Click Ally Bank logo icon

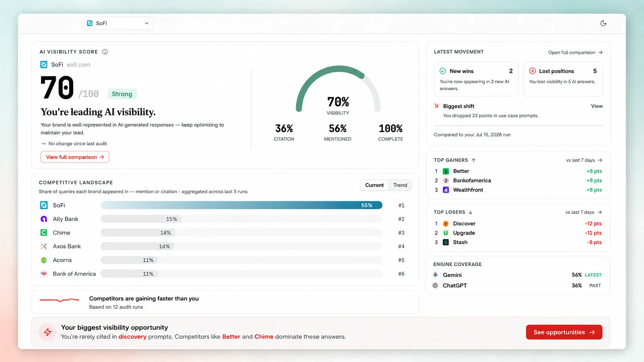pyautogui.click(x=44, y=219)
